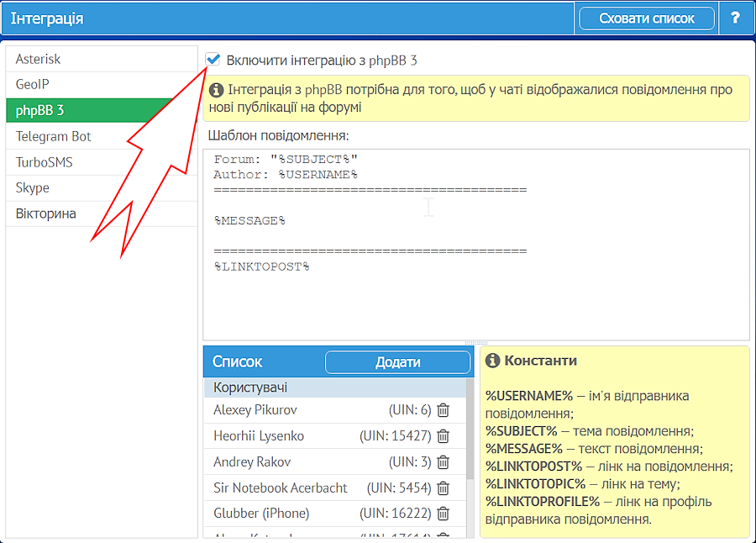Click the Додати button
The image size is (756, 543).
tap(397, 362)
